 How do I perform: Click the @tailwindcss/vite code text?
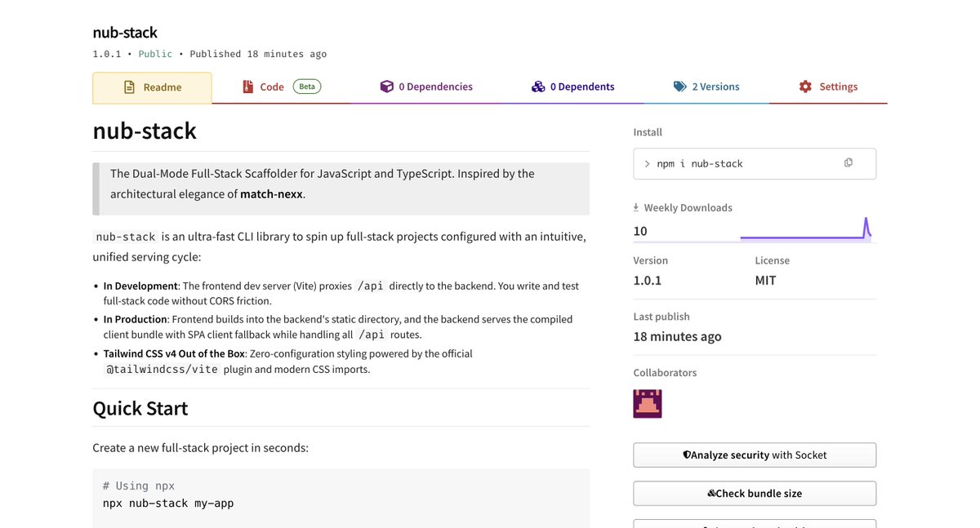162,370
